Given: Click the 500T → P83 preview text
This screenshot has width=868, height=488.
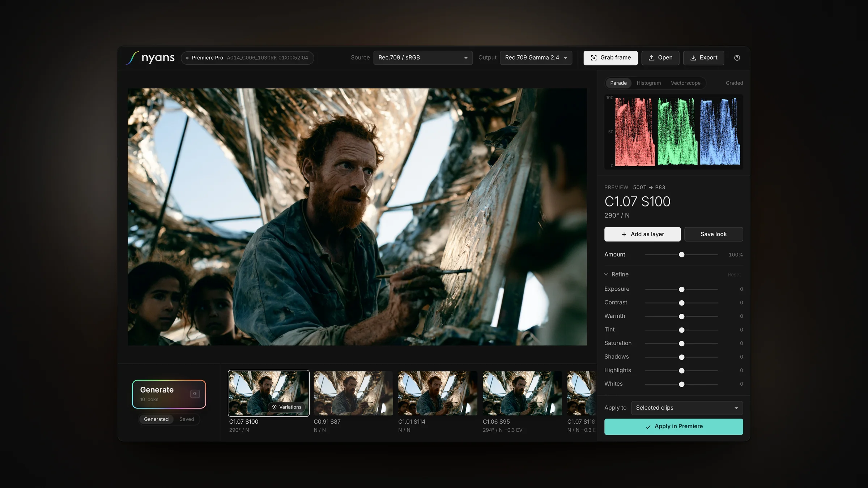Looking at the screenshot, I should (x=649, y=187).
